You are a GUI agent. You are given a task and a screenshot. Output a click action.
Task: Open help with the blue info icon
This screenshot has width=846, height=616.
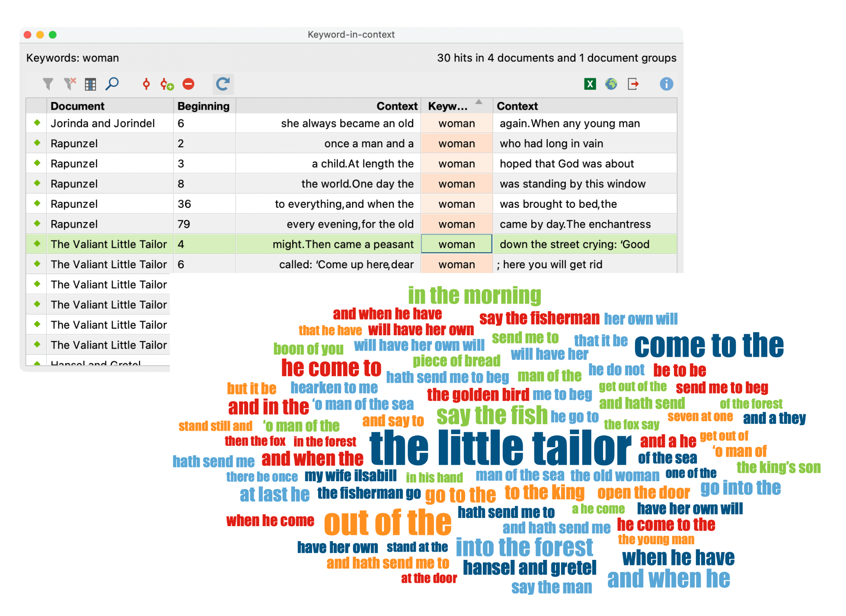click(666, 84)
